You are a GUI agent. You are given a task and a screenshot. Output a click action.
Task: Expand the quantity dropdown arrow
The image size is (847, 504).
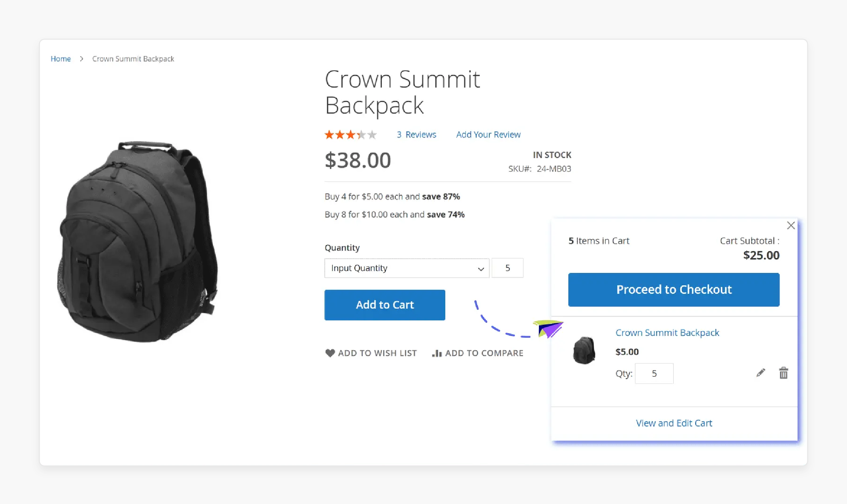(x=480, y=268)
